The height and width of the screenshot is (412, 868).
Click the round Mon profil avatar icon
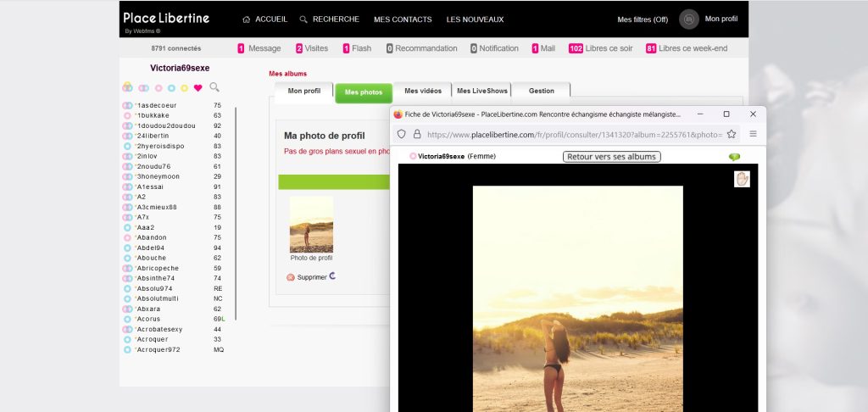689,19
